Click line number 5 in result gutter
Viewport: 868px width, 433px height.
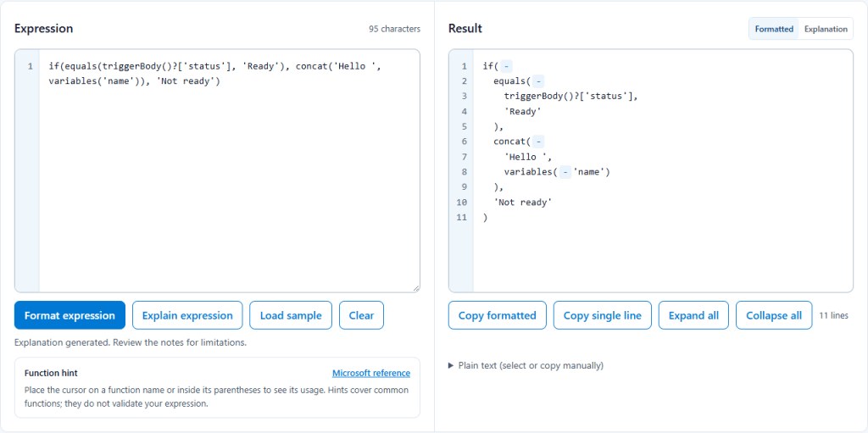(464, 127)
